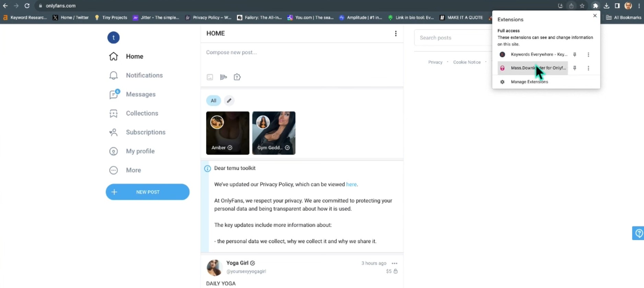Open the help question-mark widget
This screenshot has width=644, height=288.
[638, 233]
